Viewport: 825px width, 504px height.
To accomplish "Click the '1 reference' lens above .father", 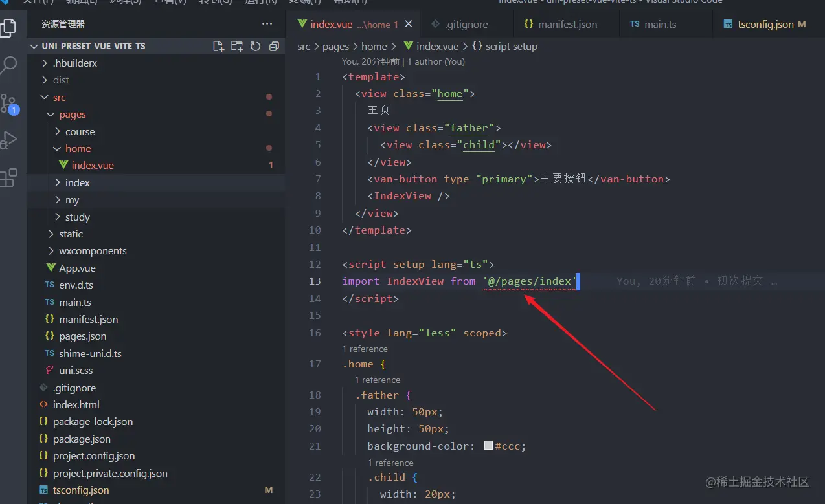I will [378, 380].
